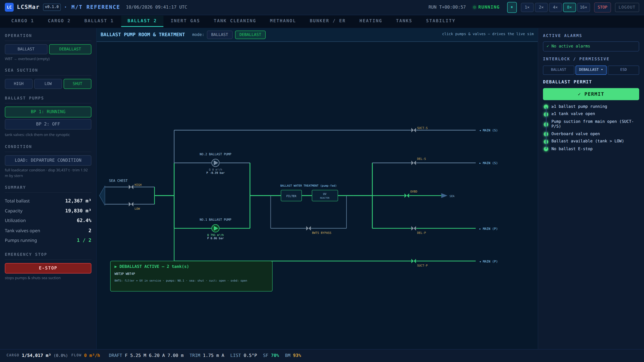
Task: Log out via LOGOUT button
Action: point(627,7)
